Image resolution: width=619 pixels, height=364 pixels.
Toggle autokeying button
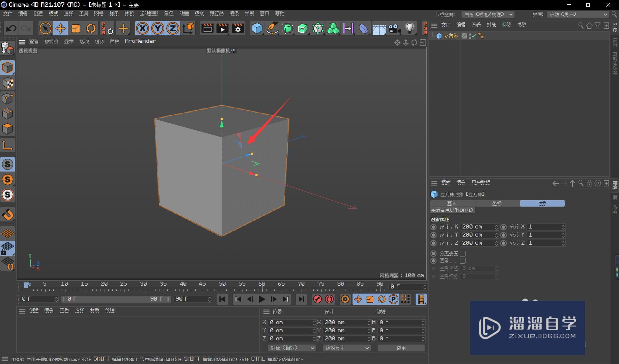coord(330,299)
